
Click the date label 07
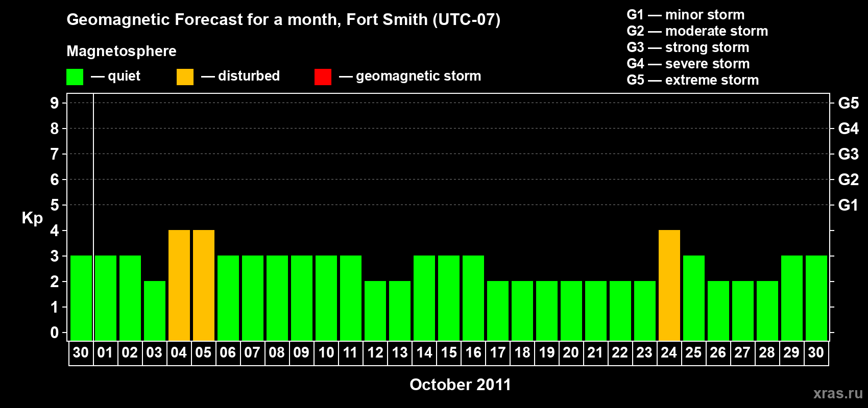pyautogui.click(x=252, y=352)
